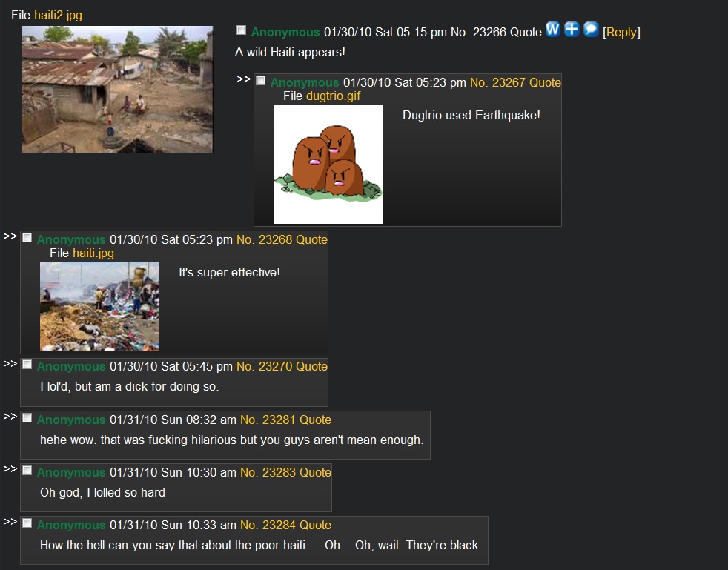Click No. 23283 Quote link
This screenshot has width=728, height=570.
[x=285, y=472]
